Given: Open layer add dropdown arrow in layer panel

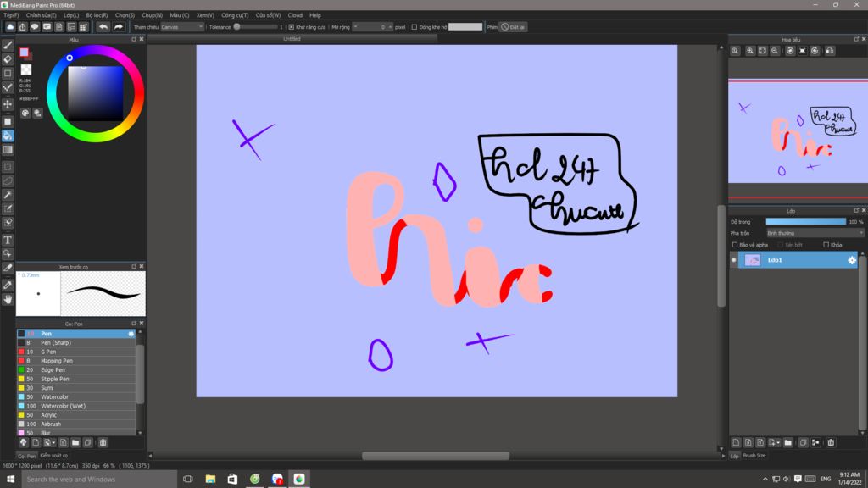Looking at the screenshot, I should click(778, 442).
